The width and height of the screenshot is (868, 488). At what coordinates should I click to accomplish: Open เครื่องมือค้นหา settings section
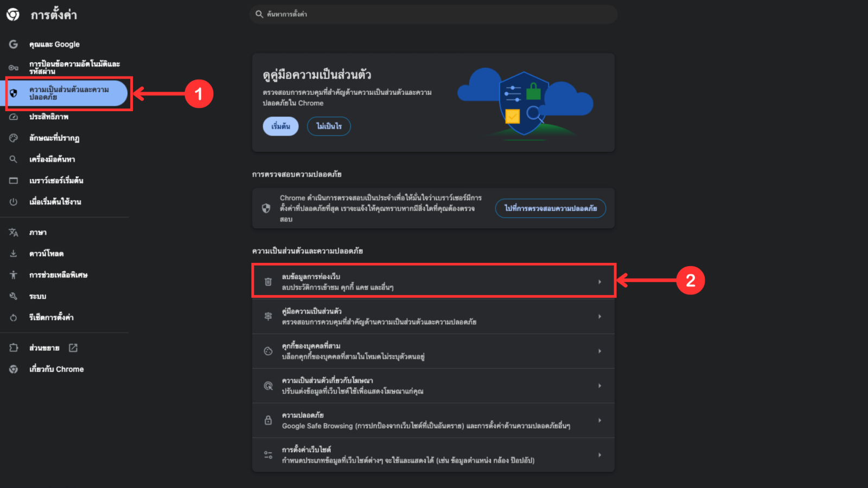click(x=52, y=159)
